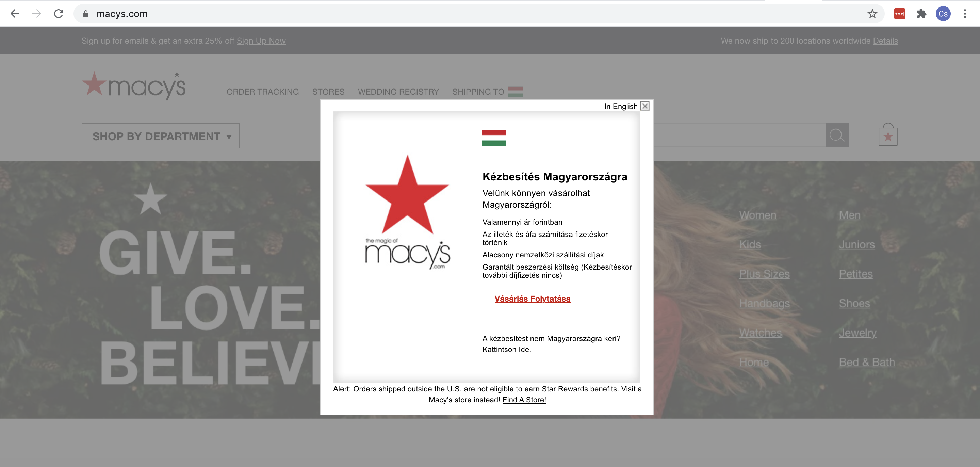Open the Men category link
This screenshot has height=467, width=980.
850,215
